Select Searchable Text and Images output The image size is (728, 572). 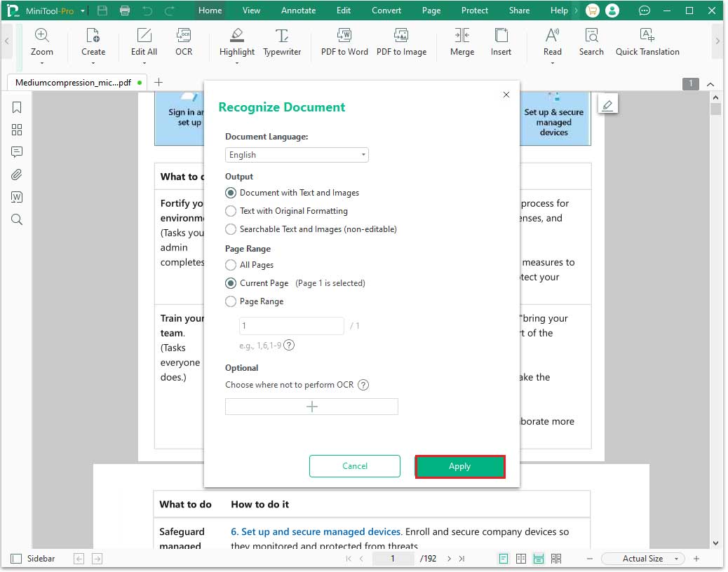[231, 229]
